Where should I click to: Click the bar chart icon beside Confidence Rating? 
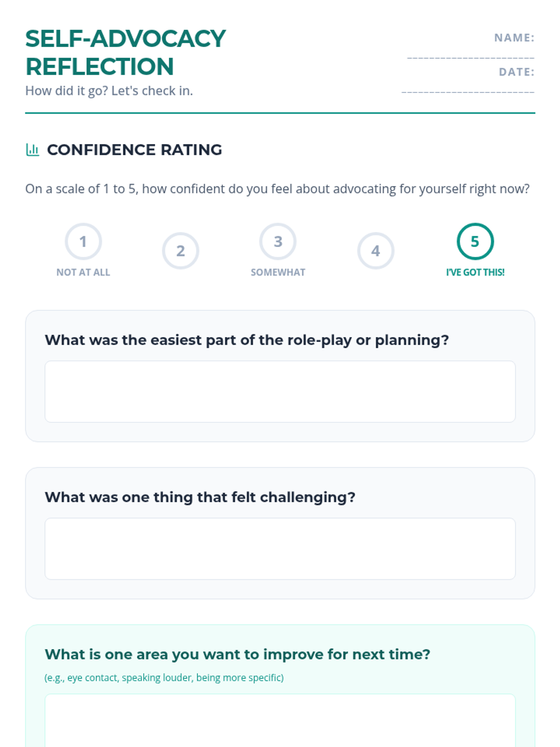click(x=32, y=150)
